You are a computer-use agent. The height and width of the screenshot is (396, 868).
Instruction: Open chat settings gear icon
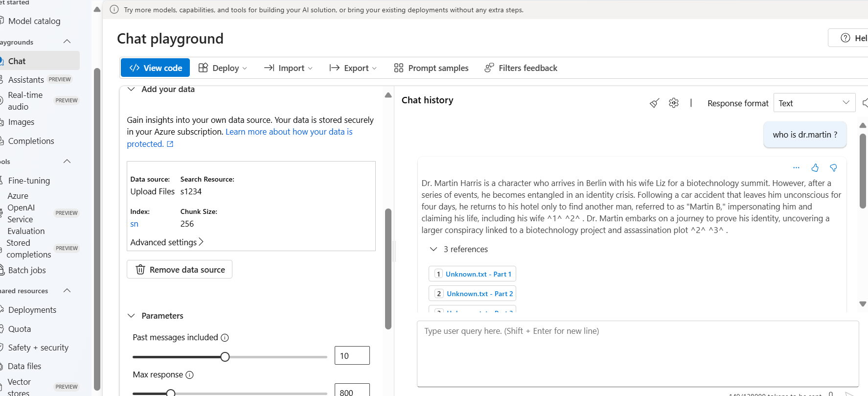(674, 103)
